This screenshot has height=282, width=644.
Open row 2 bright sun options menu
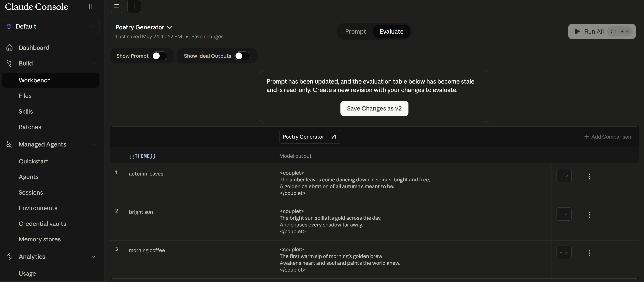(x=590, y=215)
